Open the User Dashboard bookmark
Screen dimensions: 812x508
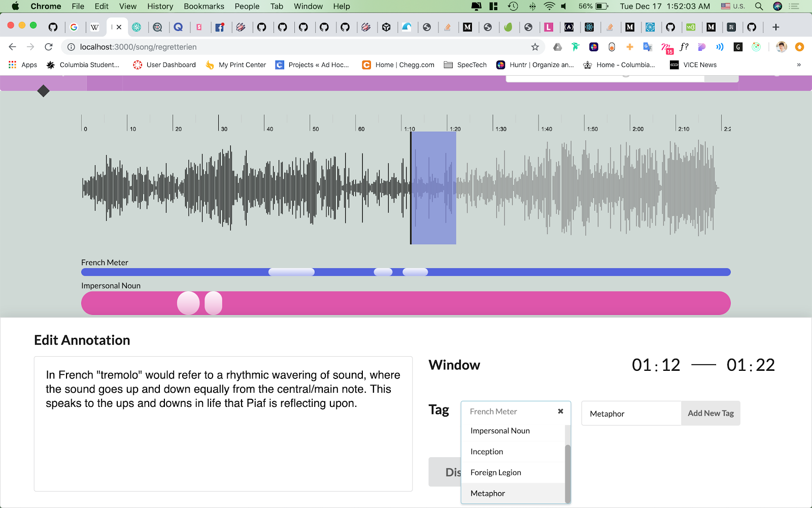[x=164, y=65]
